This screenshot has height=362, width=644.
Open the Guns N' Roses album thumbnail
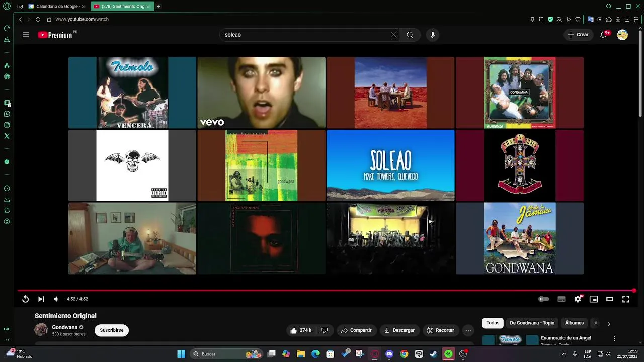point(520,165)
